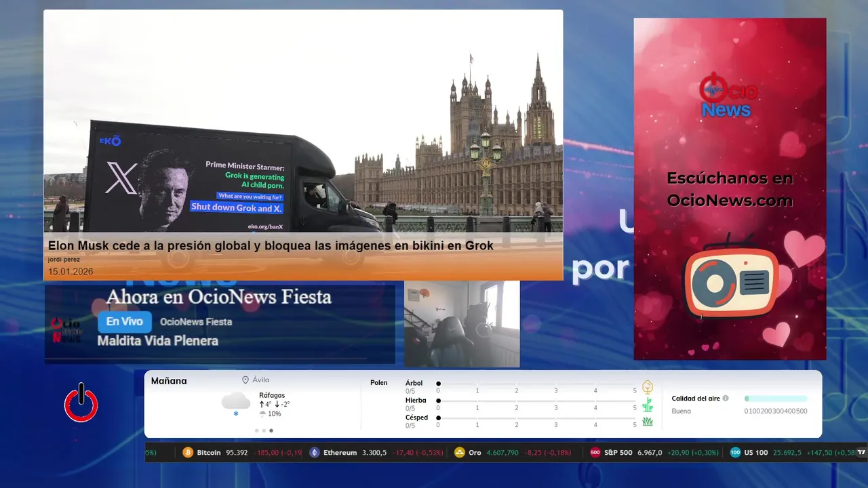868x488 pixels.
Task: Click the OcioNews logo beside En Vivo
Action: pyautogui.click(x=66, y=329)
